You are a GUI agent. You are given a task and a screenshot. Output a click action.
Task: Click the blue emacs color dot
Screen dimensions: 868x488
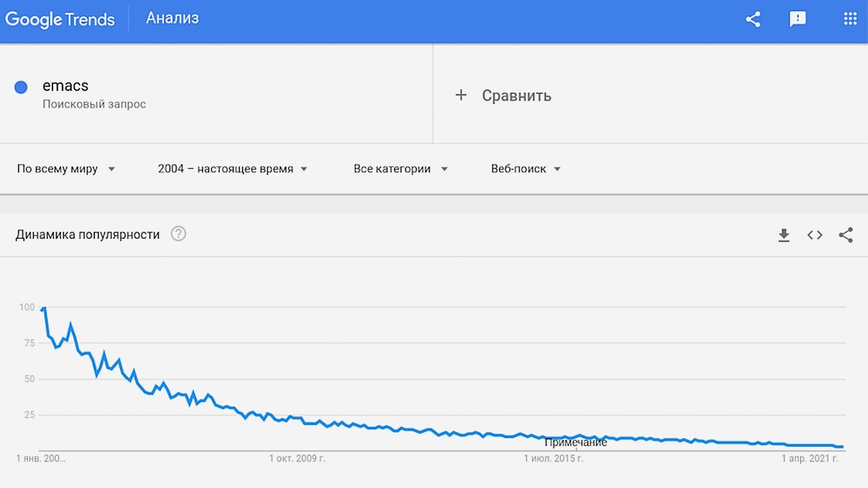point(21,87)
